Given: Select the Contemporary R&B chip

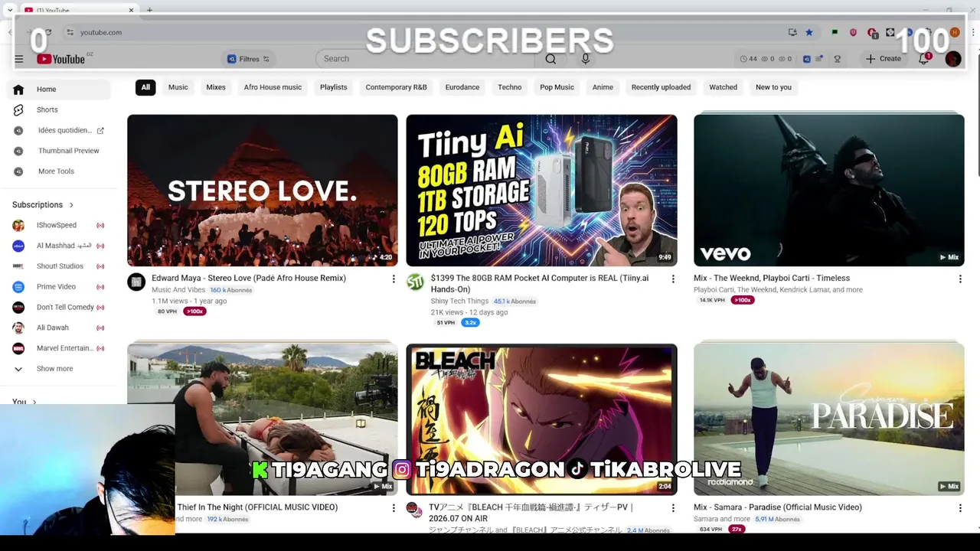Looking at the screenshot, I should pos(396,87).
